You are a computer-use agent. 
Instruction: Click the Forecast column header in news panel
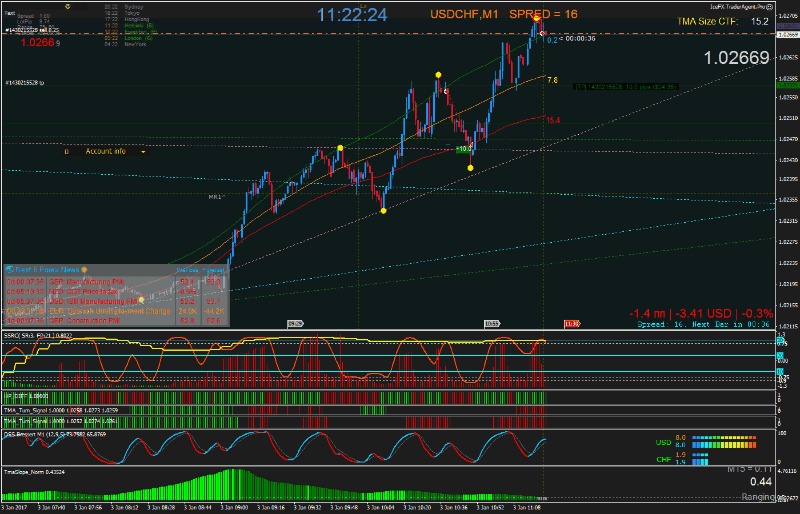pos(213,270)
